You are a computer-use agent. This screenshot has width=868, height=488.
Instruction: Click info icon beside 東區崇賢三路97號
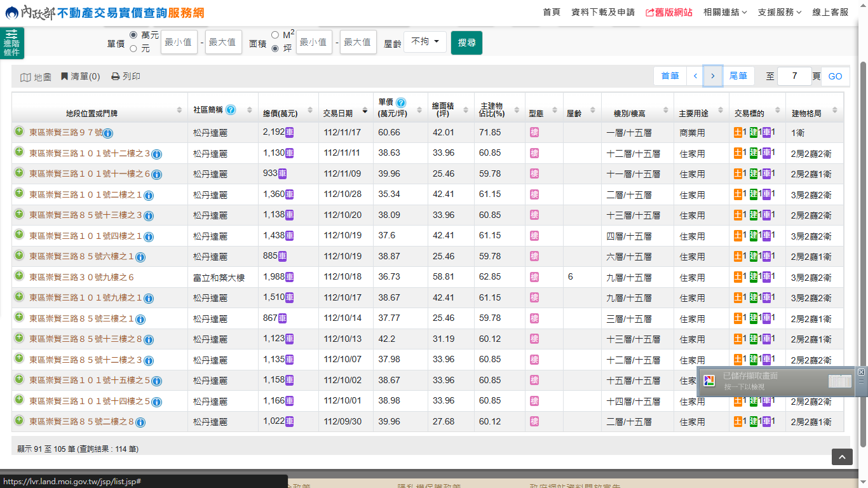[108, 133]
